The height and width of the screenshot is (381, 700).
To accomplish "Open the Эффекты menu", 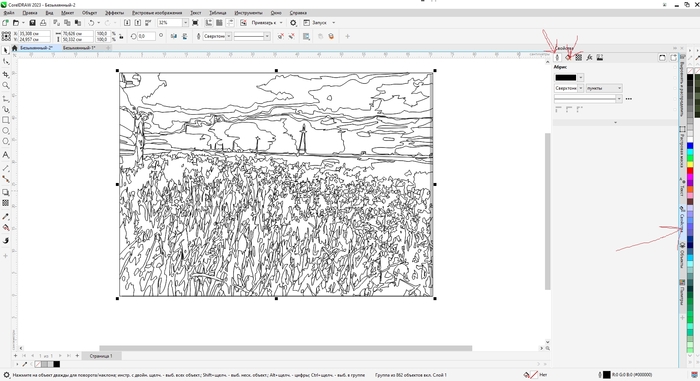I will click(114, 13).
